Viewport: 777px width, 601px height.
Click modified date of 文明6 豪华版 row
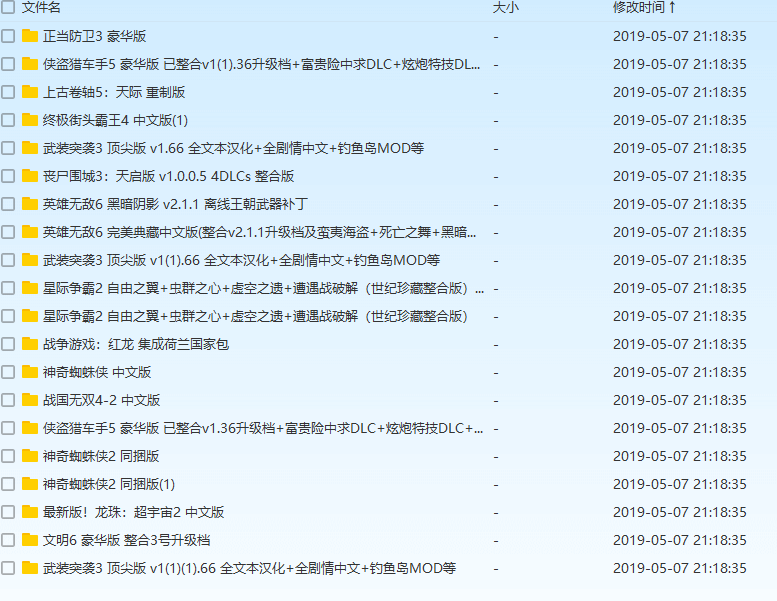pos(679,540)
